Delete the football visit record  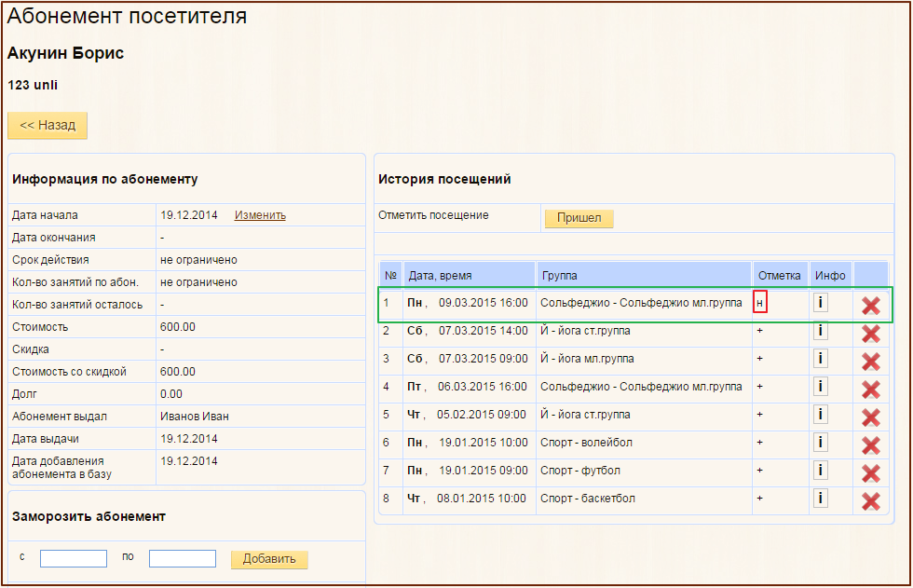[x=870, y=472]
